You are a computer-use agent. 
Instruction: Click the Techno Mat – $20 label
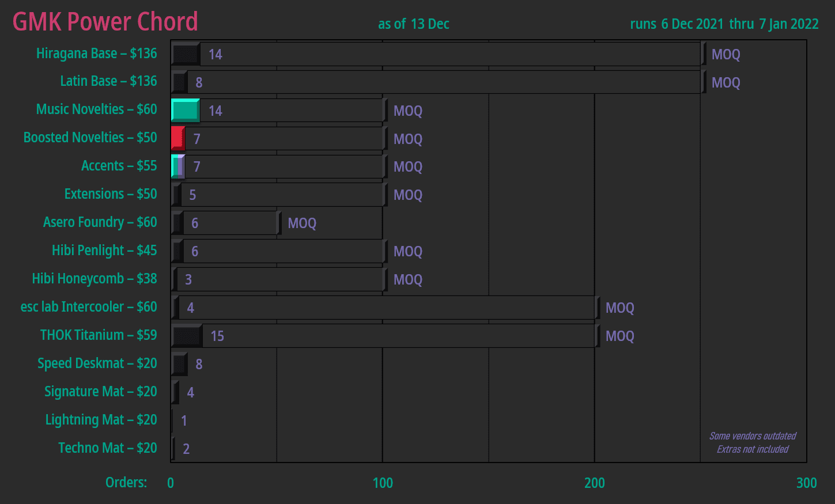(107, 448)
